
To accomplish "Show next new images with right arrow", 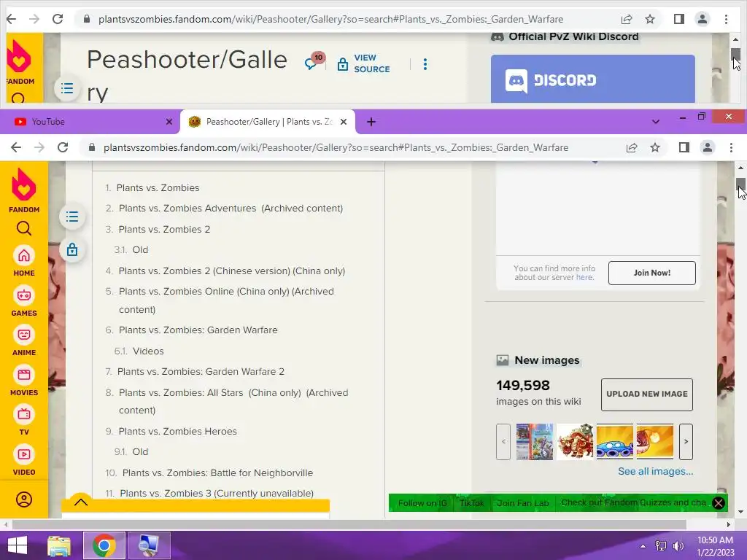I will pyautogui.click(x=686, y=441).
